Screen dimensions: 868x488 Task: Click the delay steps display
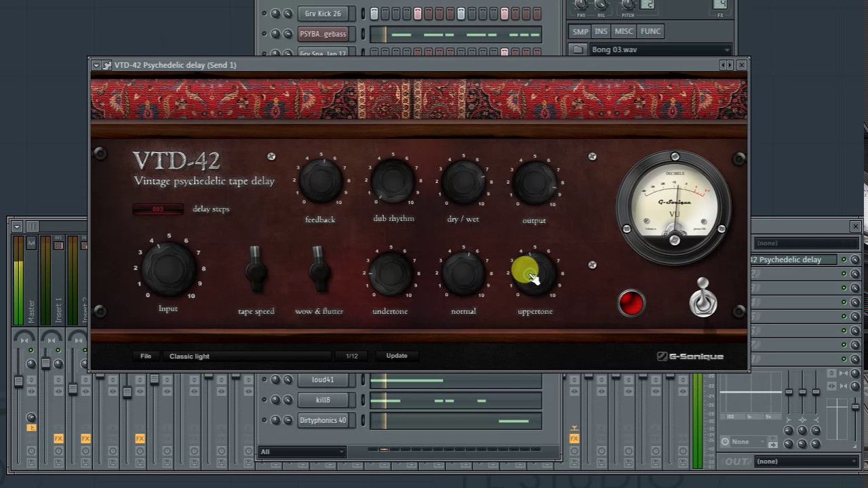(158, 209)
